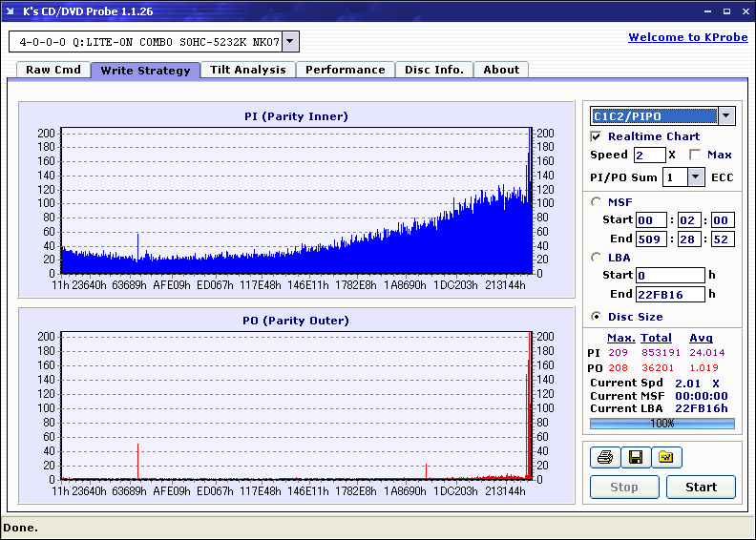Viewport: 756px width, 540px height.
Task: Enable the Realtime Chart checkbox
Action: 597,136
